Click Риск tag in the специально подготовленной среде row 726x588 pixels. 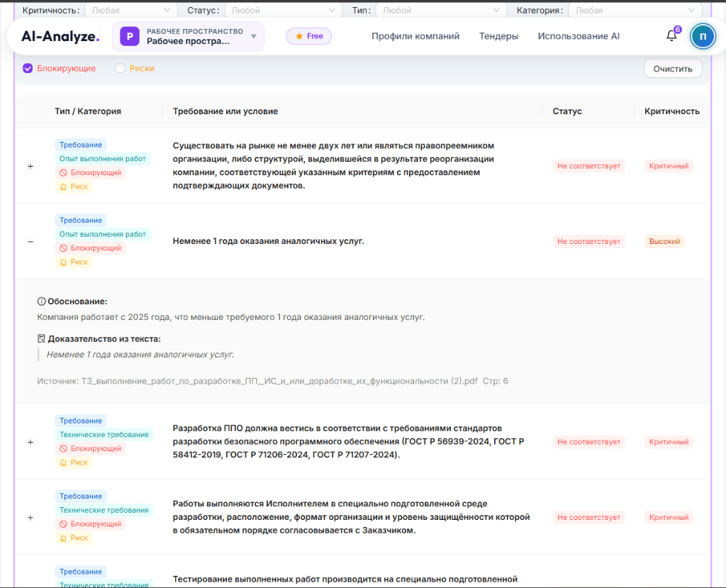click(74, 538)
